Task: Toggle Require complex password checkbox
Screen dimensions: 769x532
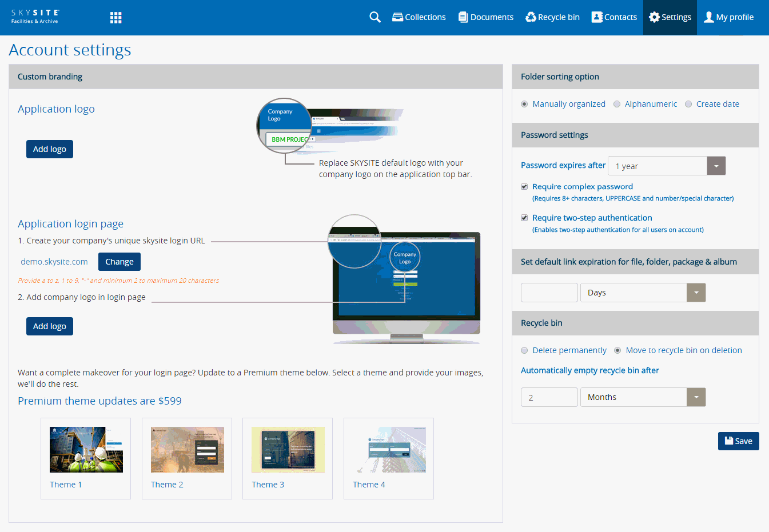Action: (524, 187)
